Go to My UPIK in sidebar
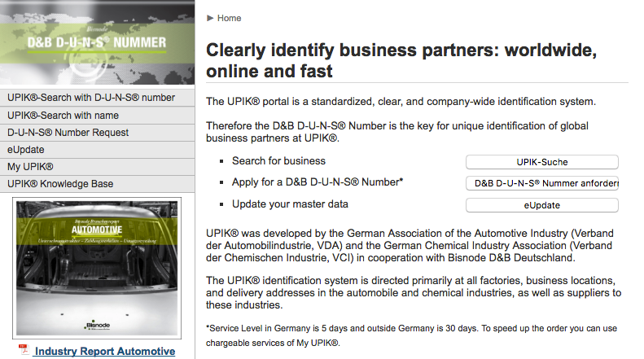This screenshot has height=359, width=644. click(x=30, y=167)
